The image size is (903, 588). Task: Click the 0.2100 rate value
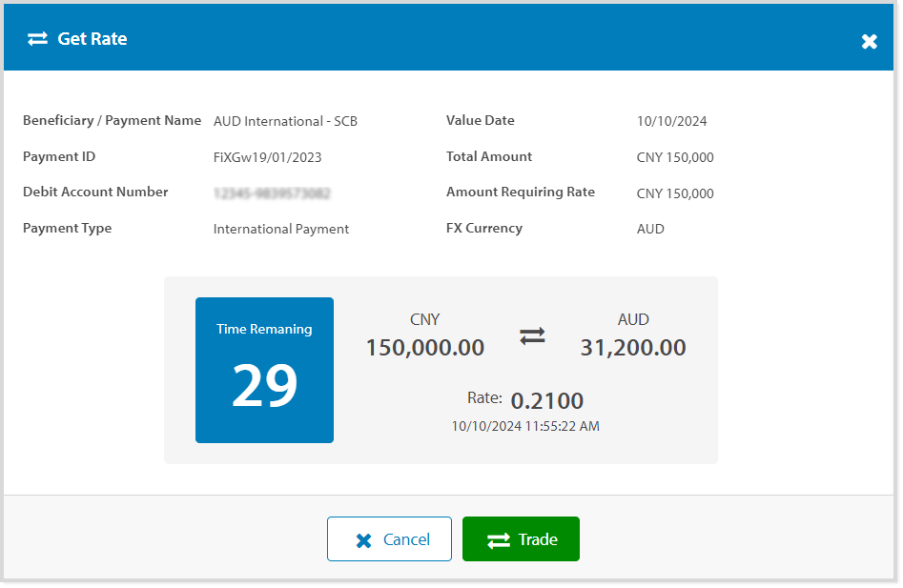tap(546, 401)
